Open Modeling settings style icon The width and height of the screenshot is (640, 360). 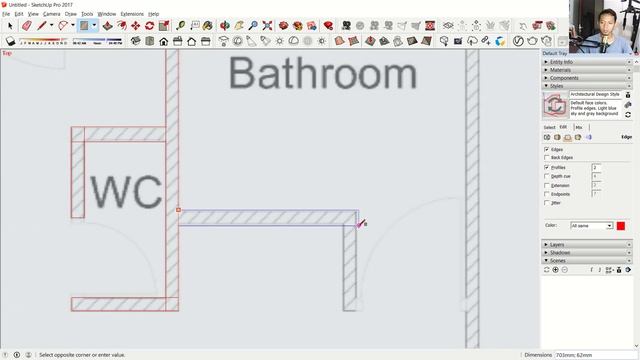pyautogui.click(x=589, y=138)
